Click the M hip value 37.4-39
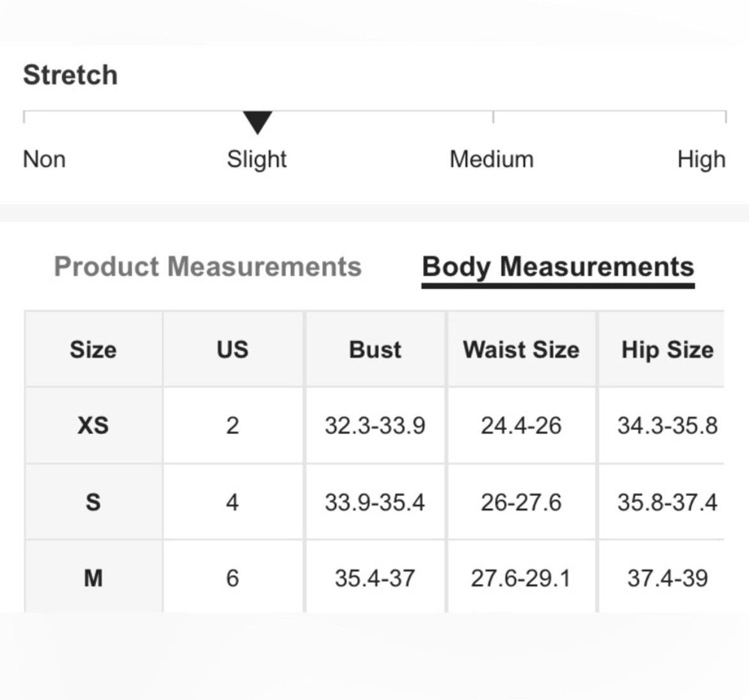Viewport: 749px width, 700px height. pyautogui.click(x=667, y=578)
